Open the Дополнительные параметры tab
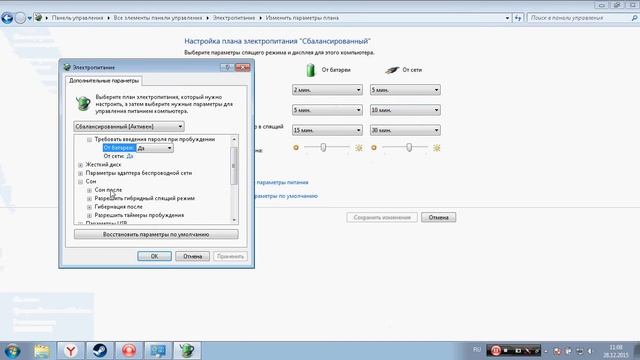 click(x=104, y=81)
